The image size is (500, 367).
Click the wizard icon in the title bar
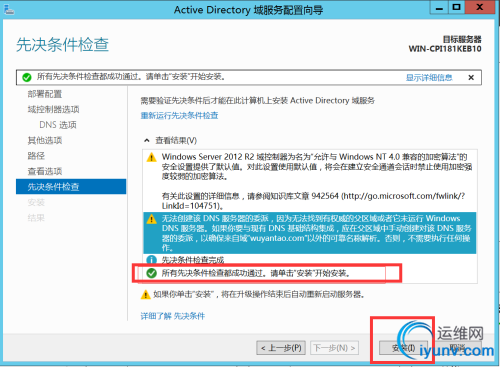[x=9, y=9]
